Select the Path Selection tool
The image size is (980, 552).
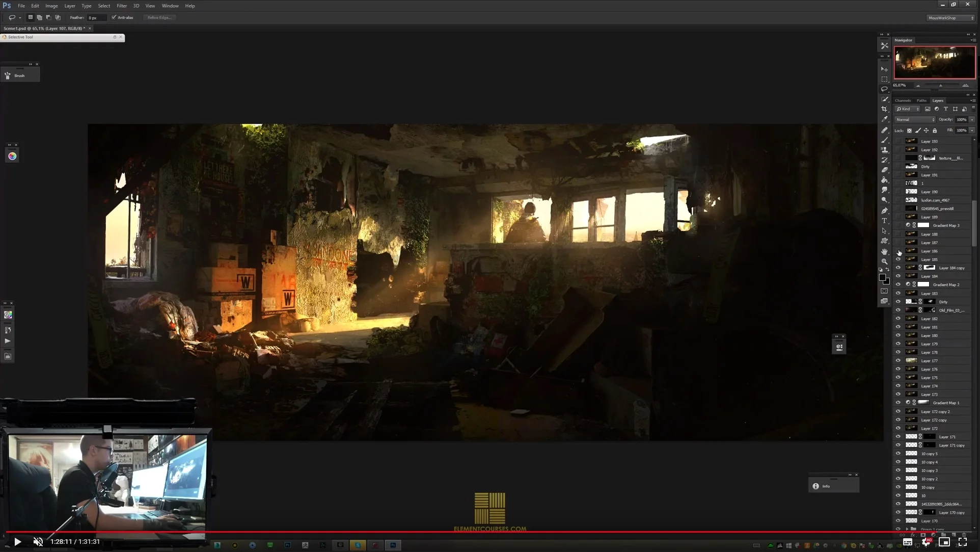click(884, 231)
